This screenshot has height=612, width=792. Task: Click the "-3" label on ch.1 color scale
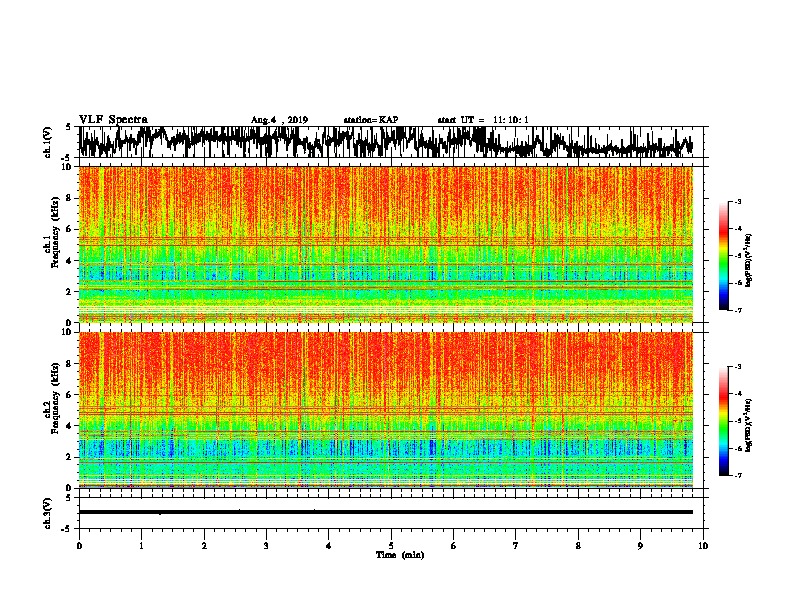pos(738,201)
